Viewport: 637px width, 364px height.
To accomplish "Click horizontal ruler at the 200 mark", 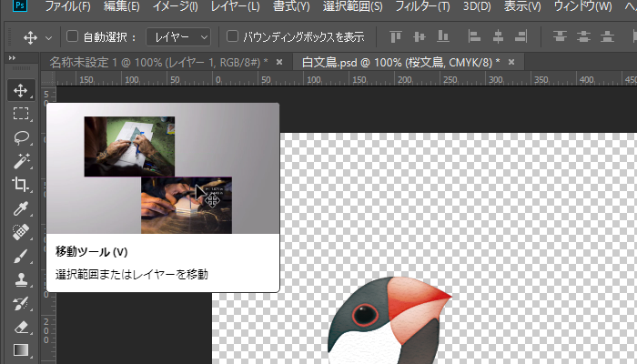I will pyautogui.click(x=404, y=80).
